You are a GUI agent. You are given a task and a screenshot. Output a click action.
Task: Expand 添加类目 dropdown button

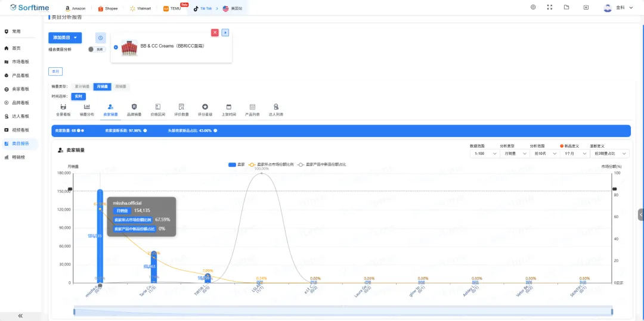(x=65, y=38)
